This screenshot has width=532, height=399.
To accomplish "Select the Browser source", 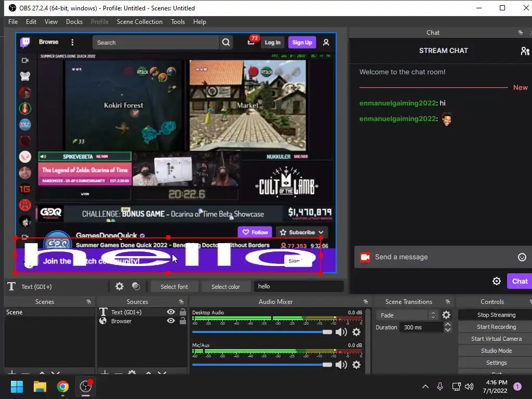I will pyautogui.click(x=121, y=321).
